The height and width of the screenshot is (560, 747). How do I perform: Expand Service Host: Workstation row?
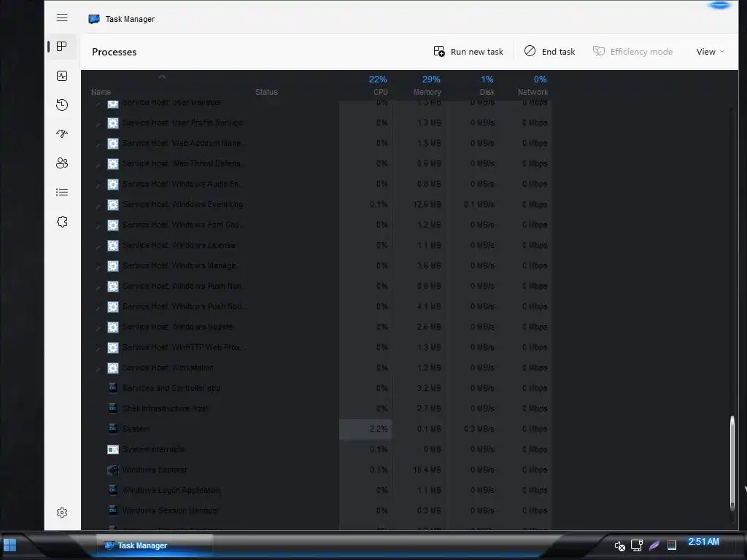pos(98,368)
